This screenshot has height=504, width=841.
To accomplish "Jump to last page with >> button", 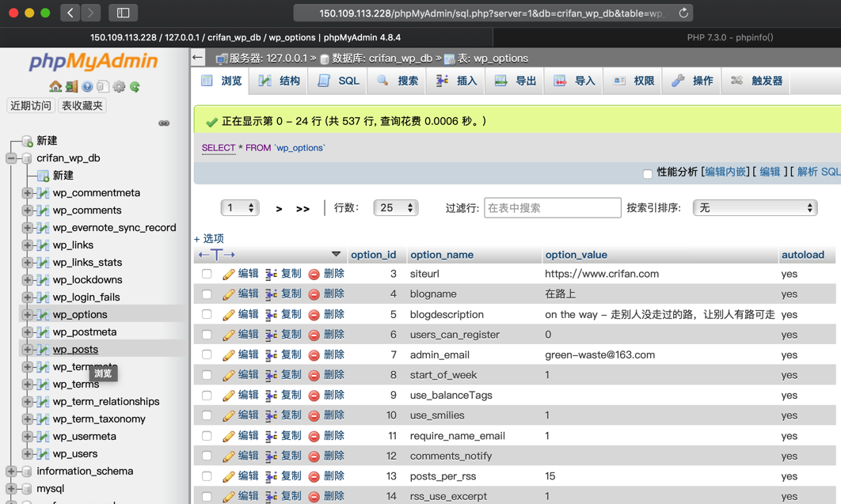I will click(x=303, y=209).
